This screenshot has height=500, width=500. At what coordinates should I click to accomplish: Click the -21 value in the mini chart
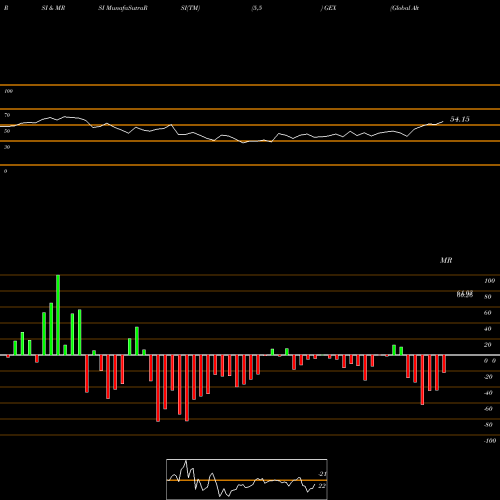(322, 474)
